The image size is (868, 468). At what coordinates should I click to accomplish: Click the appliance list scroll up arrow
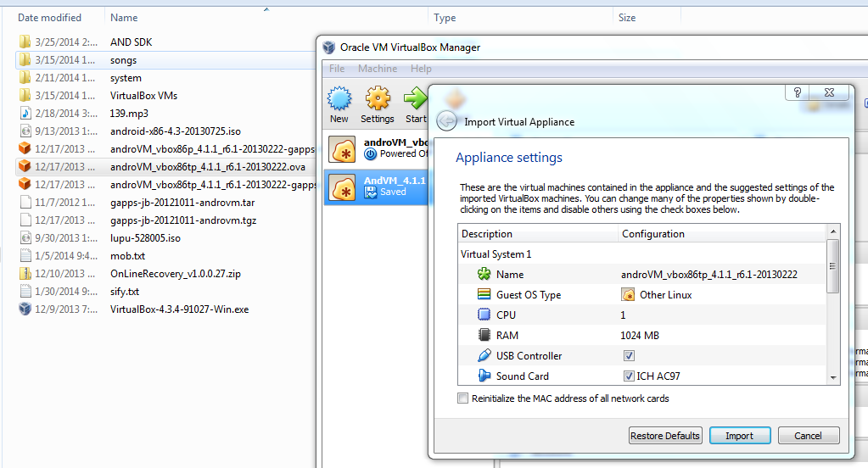(832, 231)
